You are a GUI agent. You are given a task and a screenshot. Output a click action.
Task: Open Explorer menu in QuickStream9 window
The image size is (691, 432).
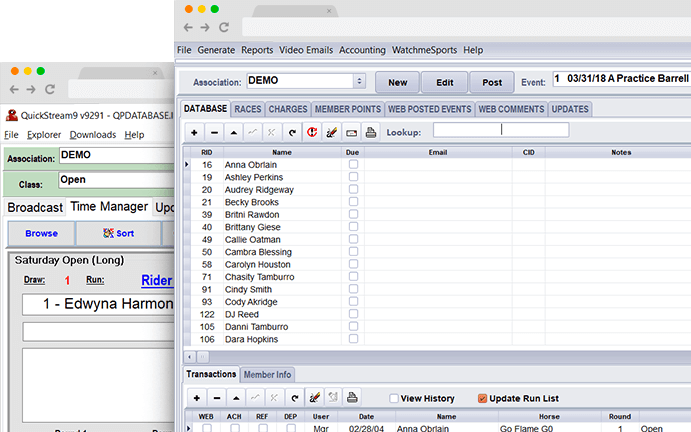44,135
